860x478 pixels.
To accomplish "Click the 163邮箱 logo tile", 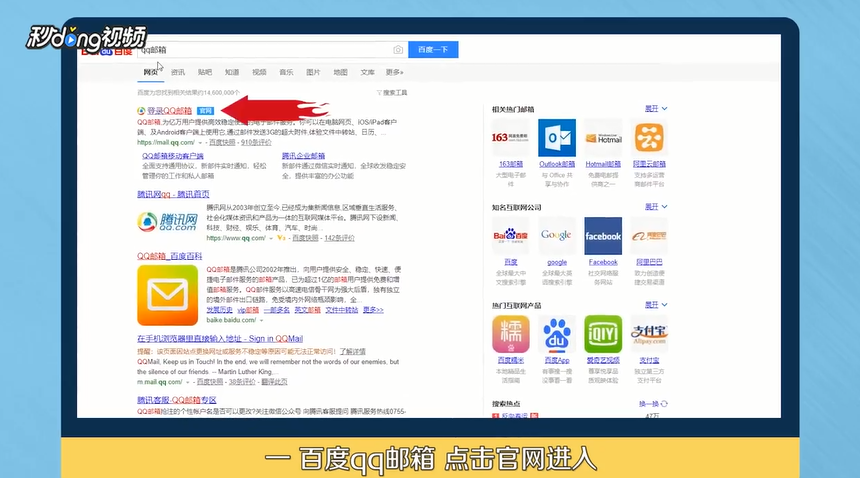I will tap(511, 138).
